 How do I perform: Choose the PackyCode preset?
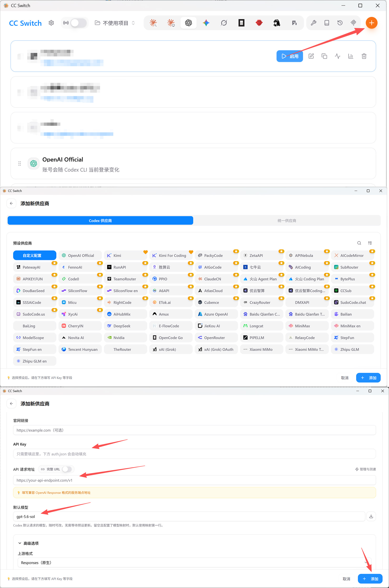pyautogui.click(x=216, y=256)
